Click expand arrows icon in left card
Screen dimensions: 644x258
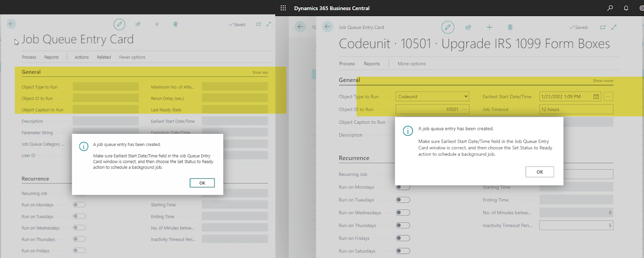[268, 24]
